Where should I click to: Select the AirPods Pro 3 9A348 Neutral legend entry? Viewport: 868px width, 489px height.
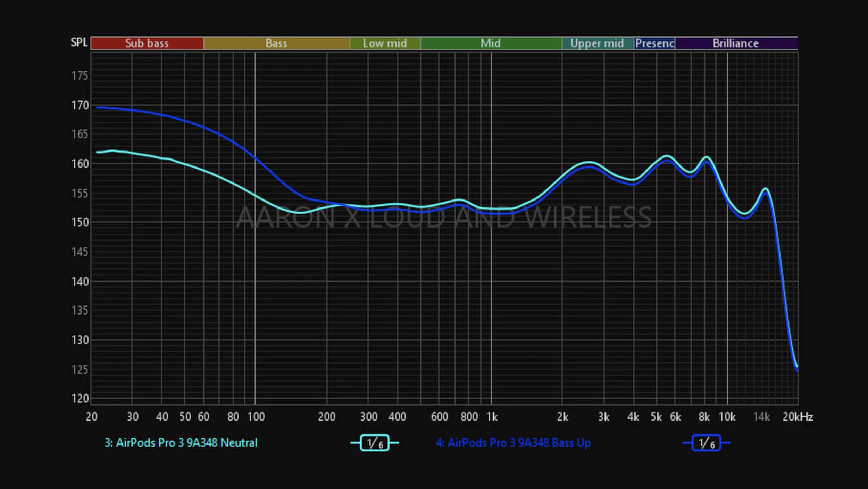pos(181,443)
